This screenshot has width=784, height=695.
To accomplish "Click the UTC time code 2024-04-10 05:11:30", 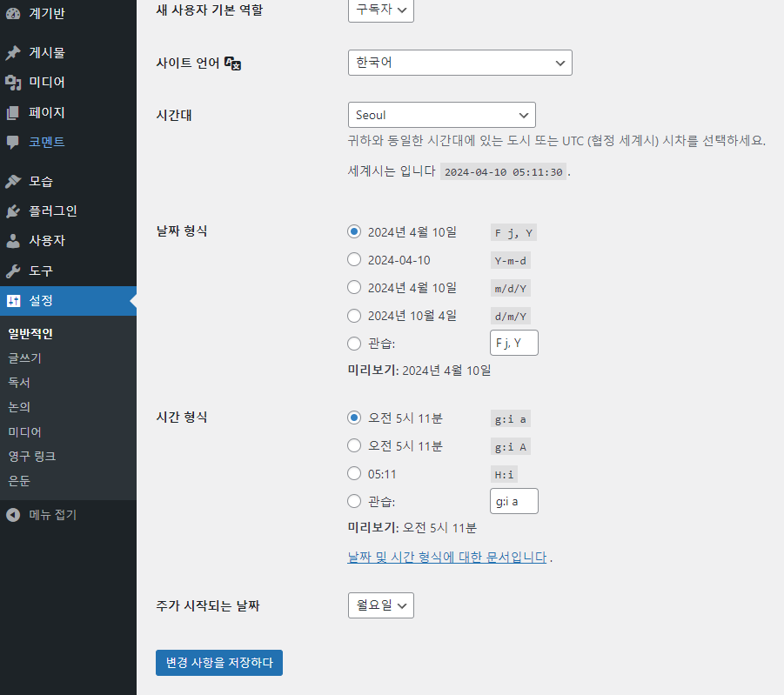I will pyautogui.click(x=504, y=172).
